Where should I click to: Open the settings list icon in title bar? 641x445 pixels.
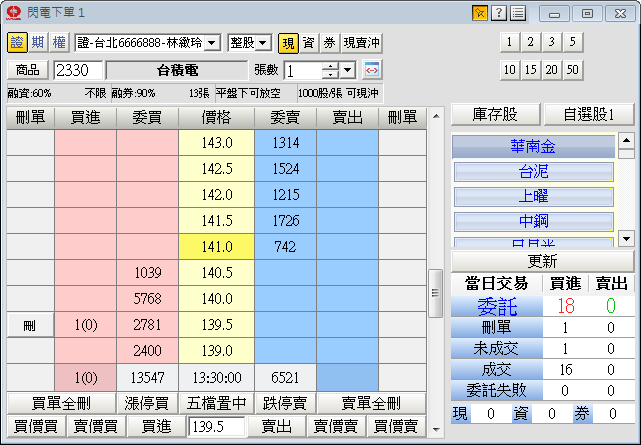coord(517,13)
